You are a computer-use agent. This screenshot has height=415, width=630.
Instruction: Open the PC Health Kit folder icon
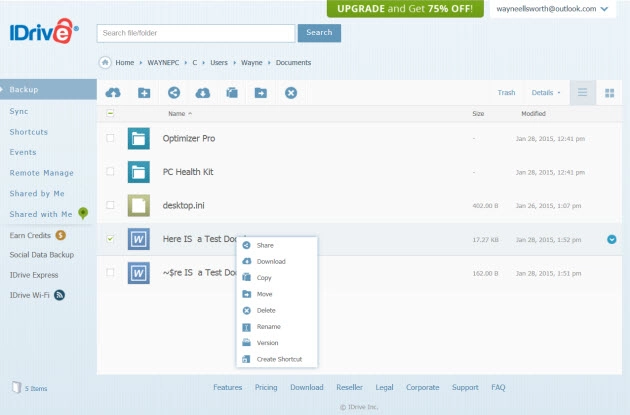tap(139, 172)
